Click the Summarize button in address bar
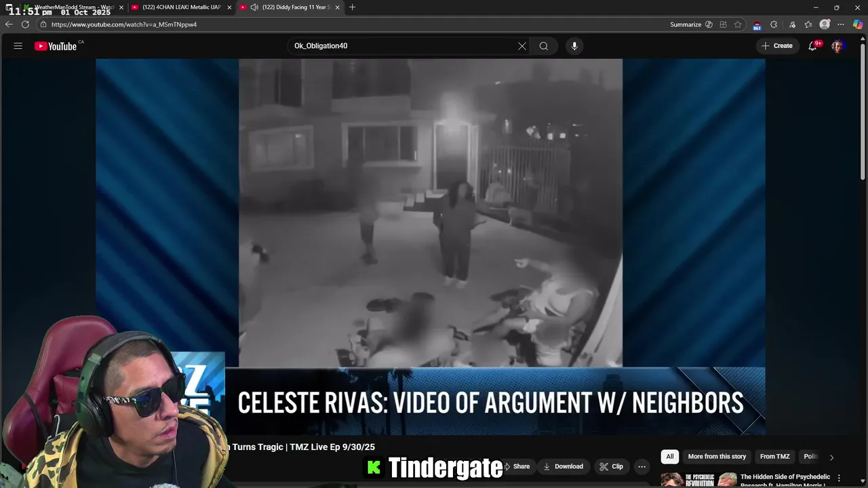This screenshot has width=868, height=488. pos(686,24)
